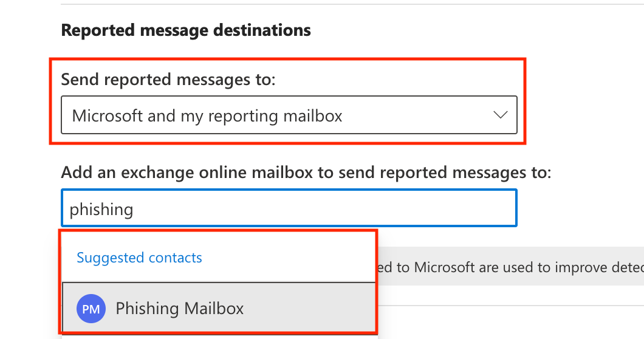
Task: Click the word 'Microsoft' in dropdown value
Action: click(107, 115)
